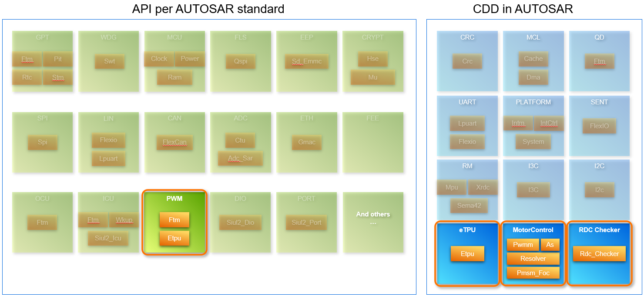Viewport: 644px width, 296px height.
Task: Select the API per AUTOSAR standard heading
Action: click(209, 9)
